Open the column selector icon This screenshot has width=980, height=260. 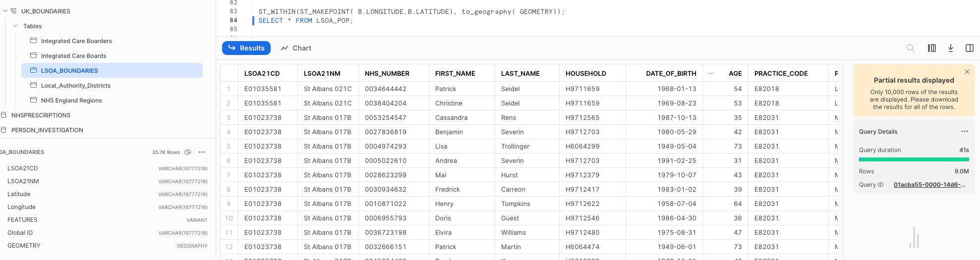932,48
